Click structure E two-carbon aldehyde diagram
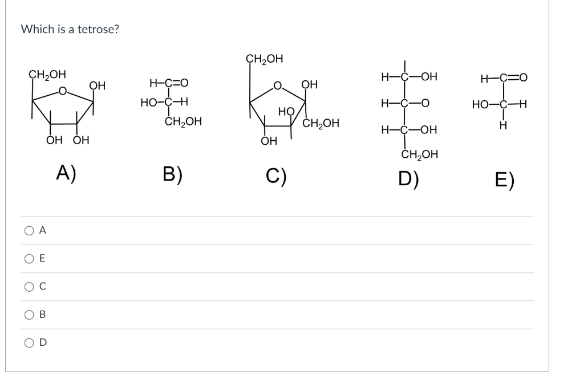The width and height of the screenshot is (584, 392). pos(500,102)
